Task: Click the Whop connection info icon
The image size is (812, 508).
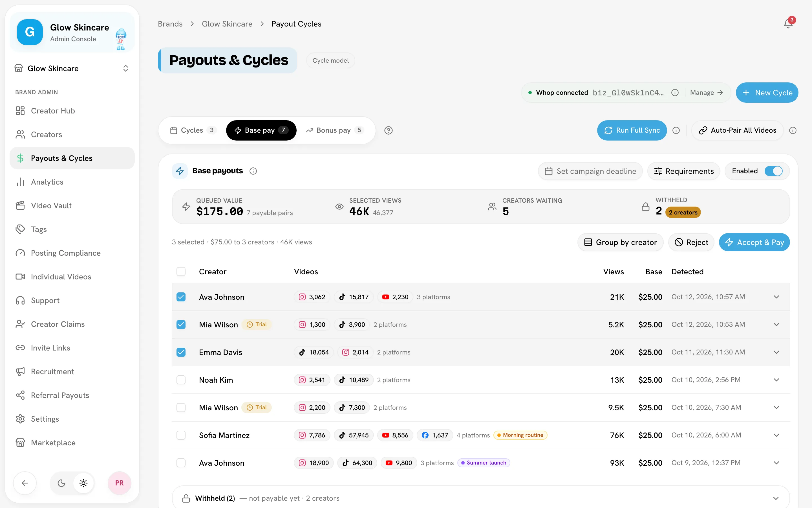Action: point(675,93)
